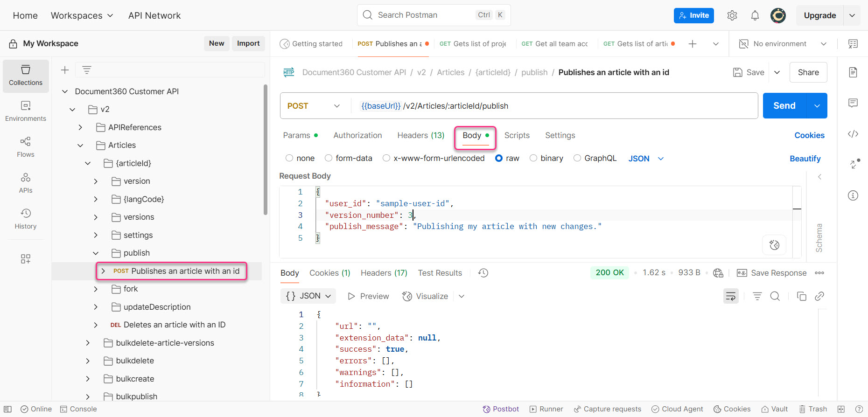The image size is (868, 417).
Task: Open the Flows sidebar panel
Action: [26, 147]
